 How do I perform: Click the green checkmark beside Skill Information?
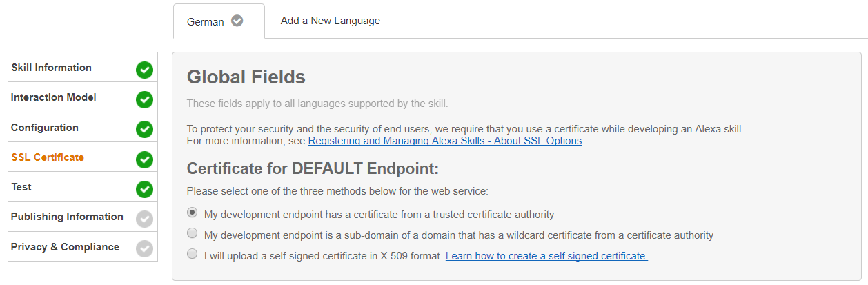click(144, 70)
